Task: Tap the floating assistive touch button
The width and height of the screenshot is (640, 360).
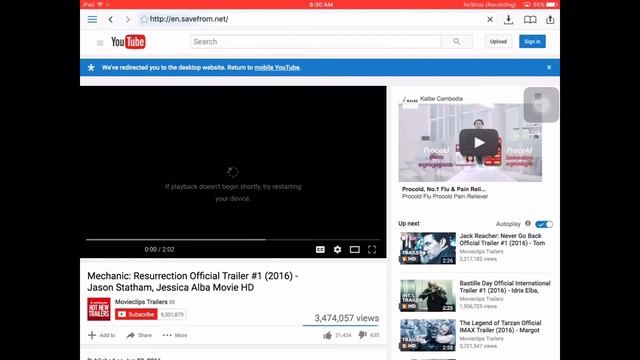Action: click(541, 105)
